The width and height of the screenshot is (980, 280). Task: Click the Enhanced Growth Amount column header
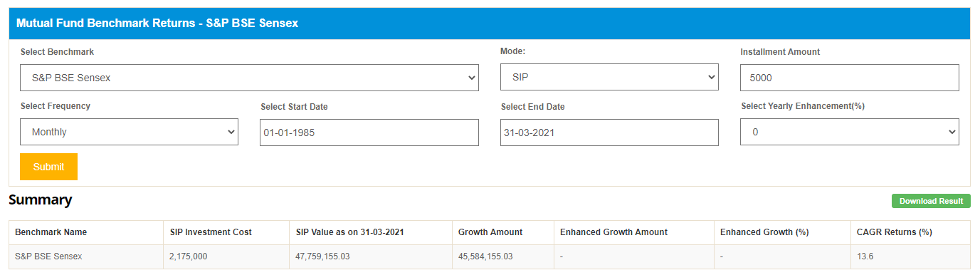pyautogui.click(x=634, y=232)
